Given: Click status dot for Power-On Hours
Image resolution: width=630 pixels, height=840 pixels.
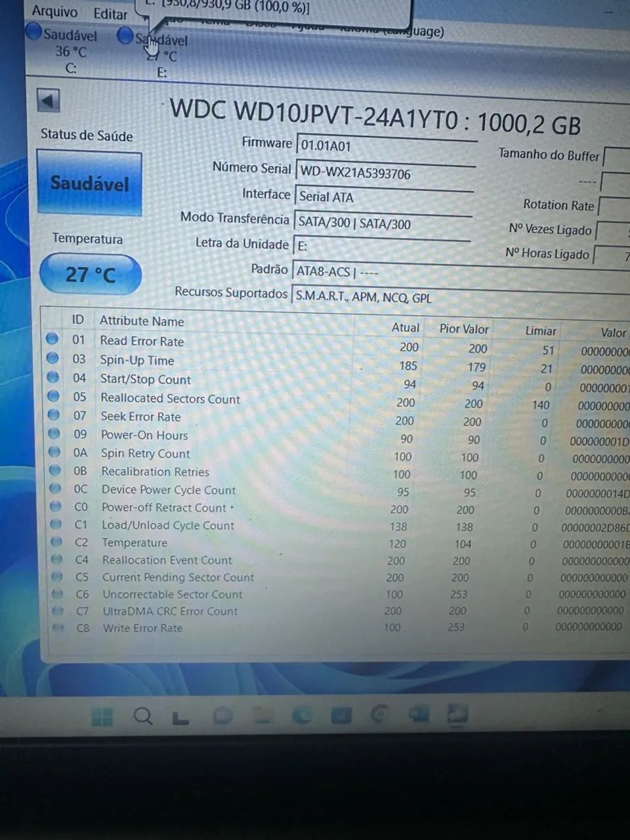Looking at the screenshot, I should click(54, 434).
